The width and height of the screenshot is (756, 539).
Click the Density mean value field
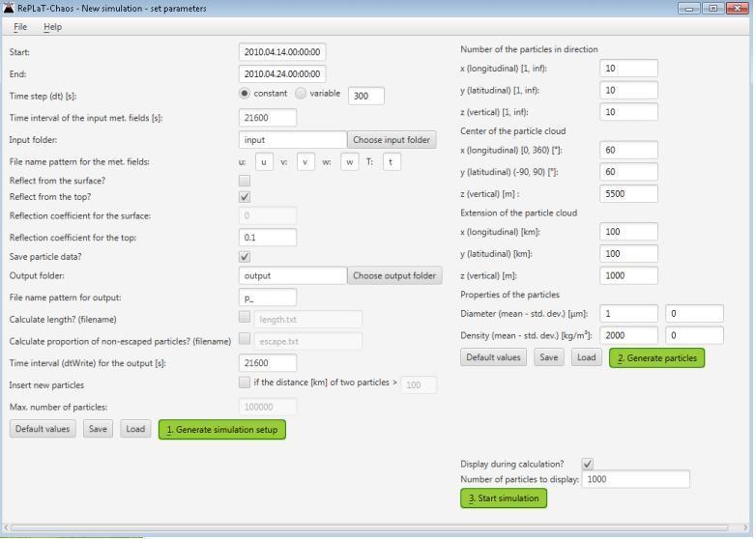tap(628, 335)
